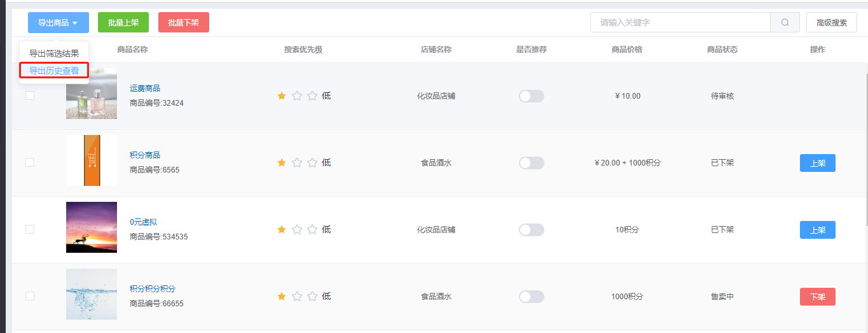The height and width of the screenshot is (333, 868).
Task: Open the 运费商品 product name link
Action: (x=145, y=89)
